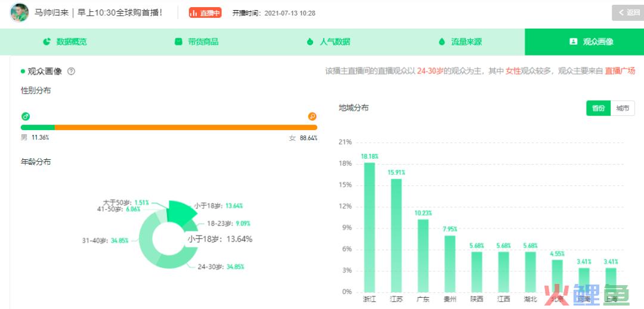This screenshot has height=309, width=644.
Task: Click the 7.95% value label
Action: pos(450,229)
